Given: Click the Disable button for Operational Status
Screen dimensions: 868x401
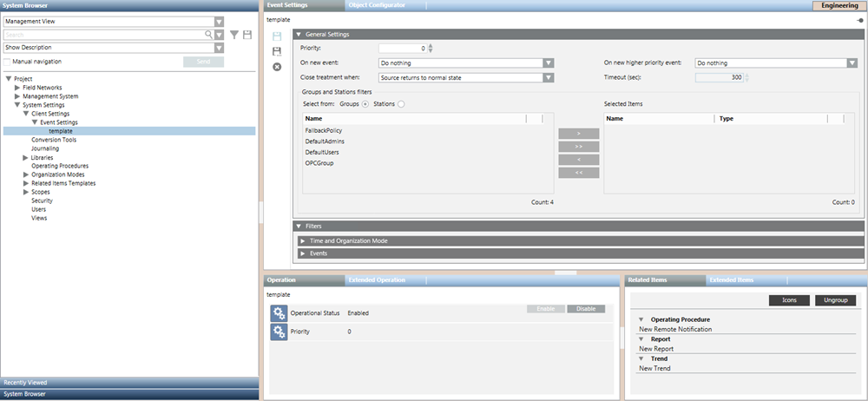Looking at the screenshot, I should click(x=586, y=309).
